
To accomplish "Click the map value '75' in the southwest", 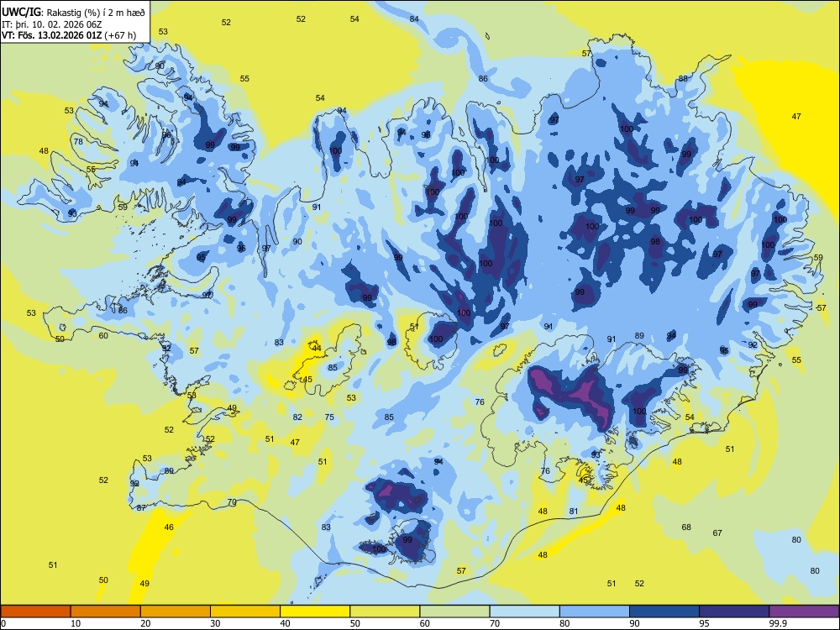I will (329, 417).
